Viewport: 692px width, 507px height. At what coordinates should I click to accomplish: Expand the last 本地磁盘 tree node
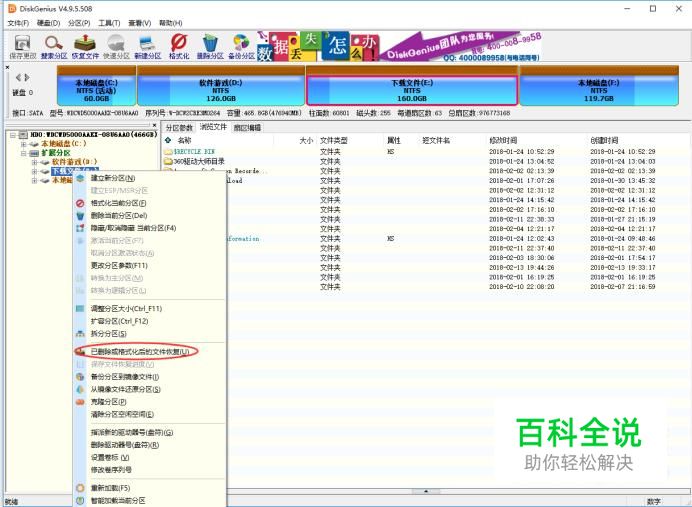point(34,180)
